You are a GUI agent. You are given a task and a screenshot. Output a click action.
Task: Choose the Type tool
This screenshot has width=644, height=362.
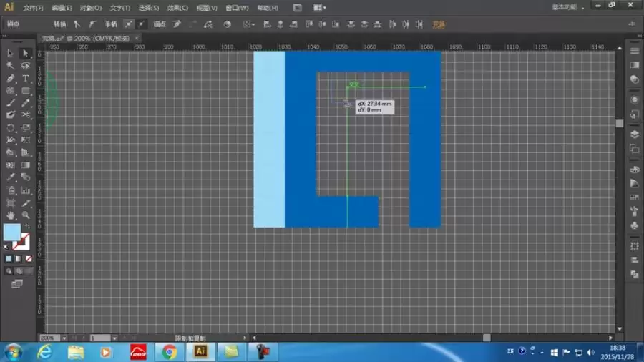26,78
